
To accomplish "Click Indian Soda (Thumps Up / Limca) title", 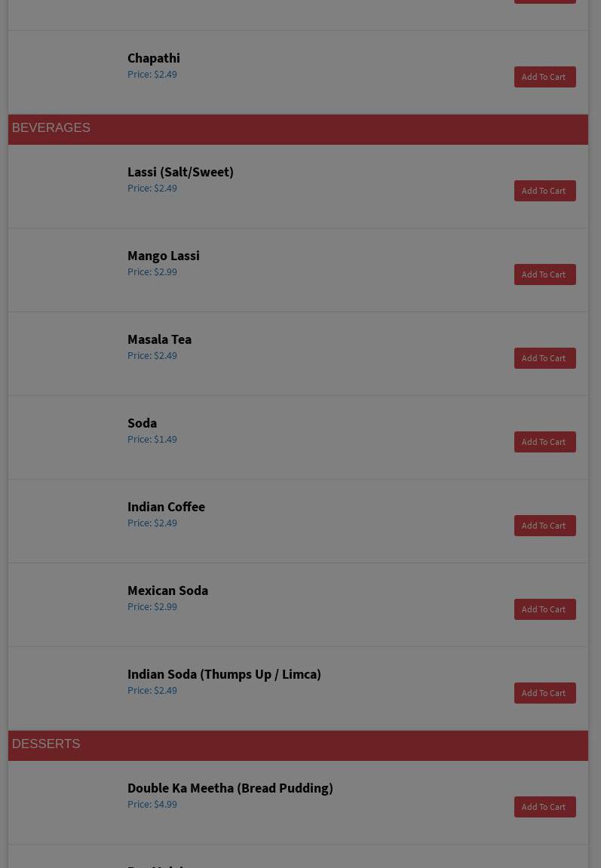I will coord(224,674).
